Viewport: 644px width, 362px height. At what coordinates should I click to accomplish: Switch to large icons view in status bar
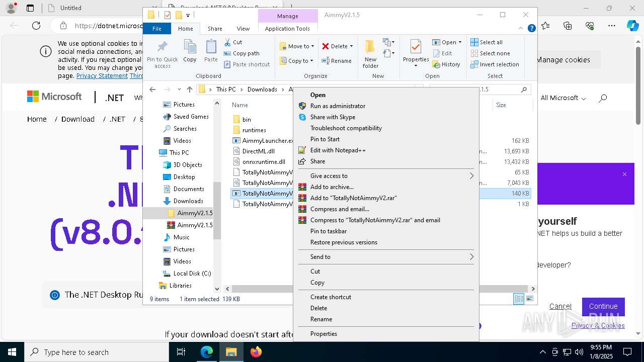click(529, 299)
